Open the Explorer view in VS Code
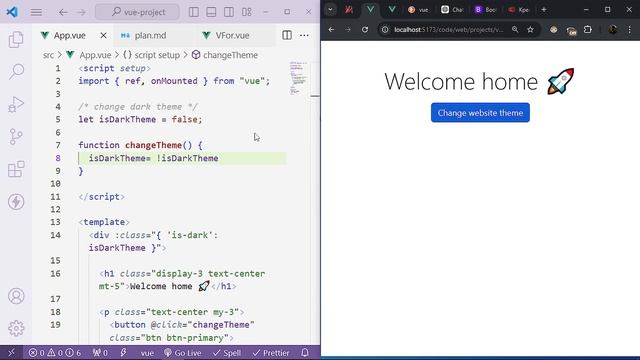 click(16, 40)
